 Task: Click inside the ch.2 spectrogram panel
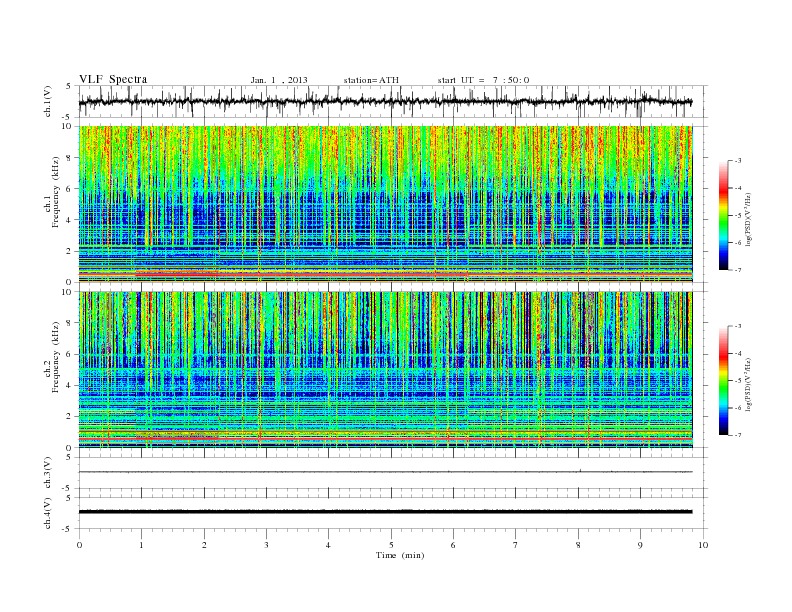[x=385, y=370]
